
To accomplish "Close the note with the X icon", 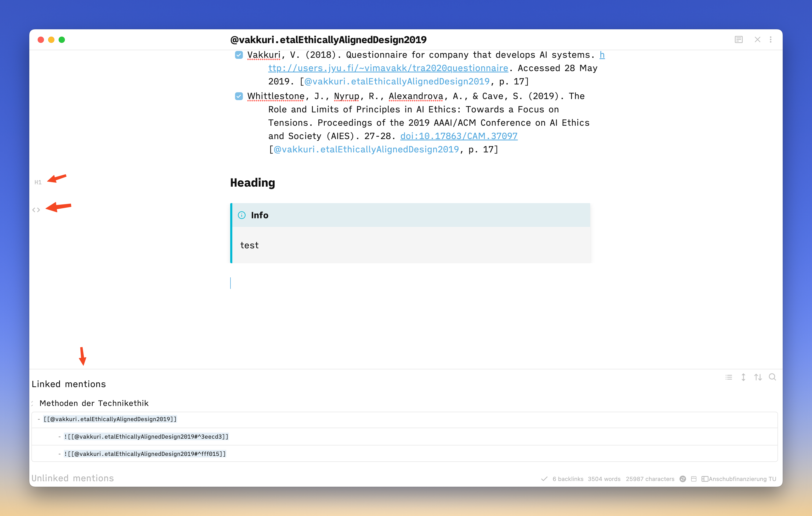I will click(757, 40).
